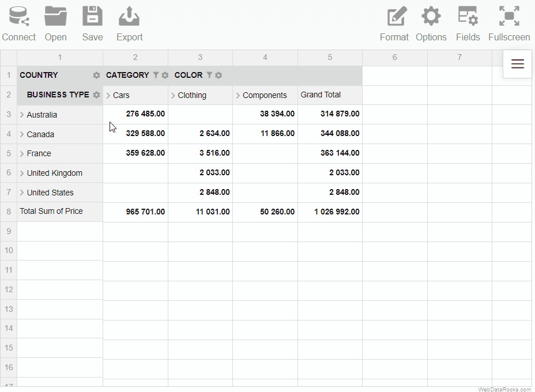Expand the Australia row

pyautogui.click(x=22, y=115)
